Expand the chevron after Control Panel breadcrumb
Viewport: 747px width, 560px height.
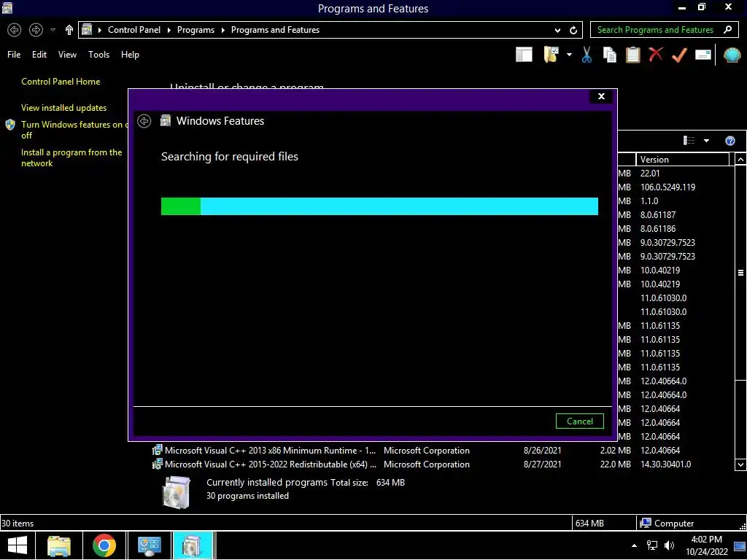tap(169, 30)
